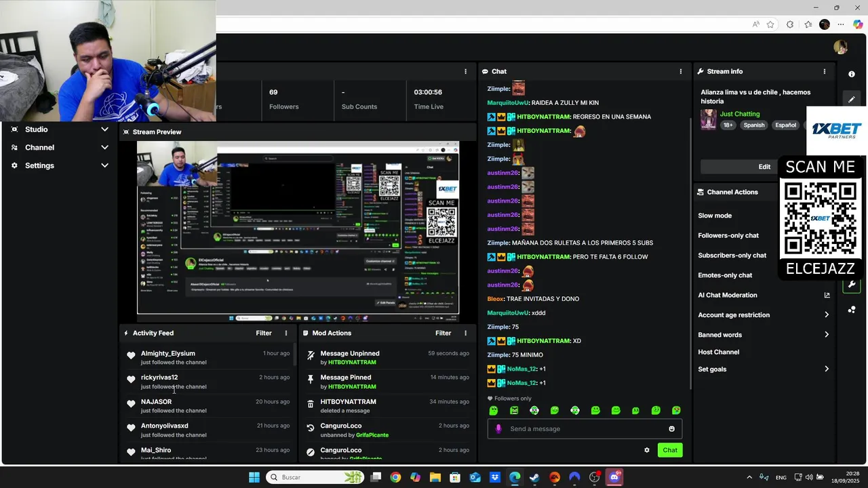Open AI Chat Moderation
868x488 pixels.
coord(727,295)
